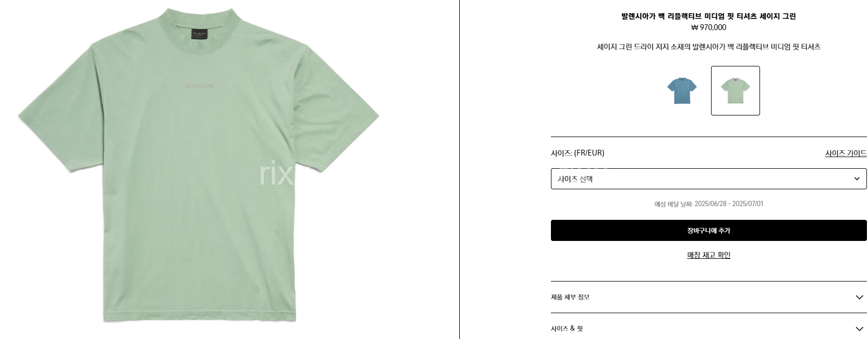Image resolution: width=868 pixels, height=339 pixels.
Task: Click the 사이즈: (FR/EUR) label
Action: click(577, 153)
